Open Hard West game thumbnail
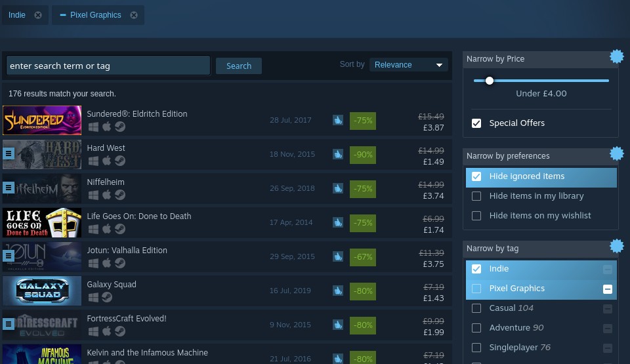 tap(42, 154)
